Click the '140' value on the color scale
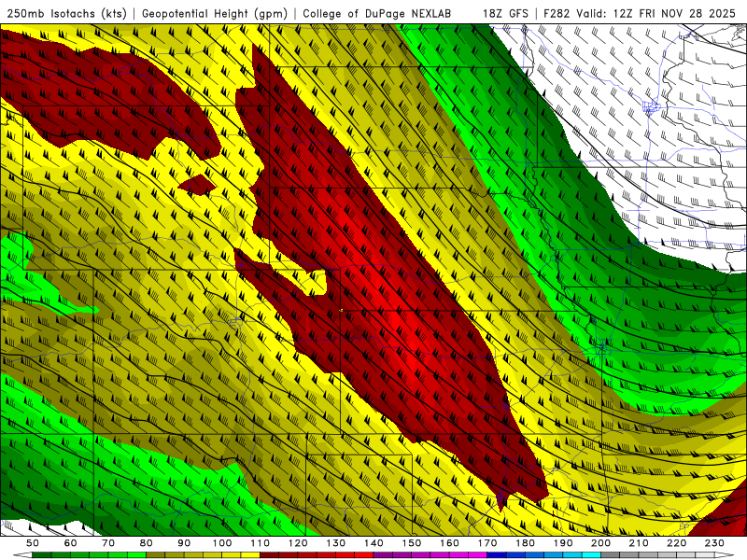 373,543
